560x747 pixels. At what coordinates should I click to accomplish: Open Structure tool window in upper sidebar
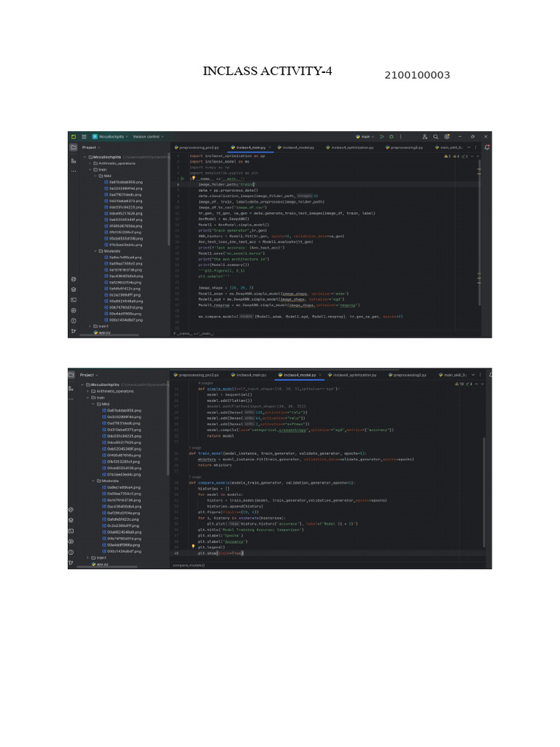coord(74,160)
